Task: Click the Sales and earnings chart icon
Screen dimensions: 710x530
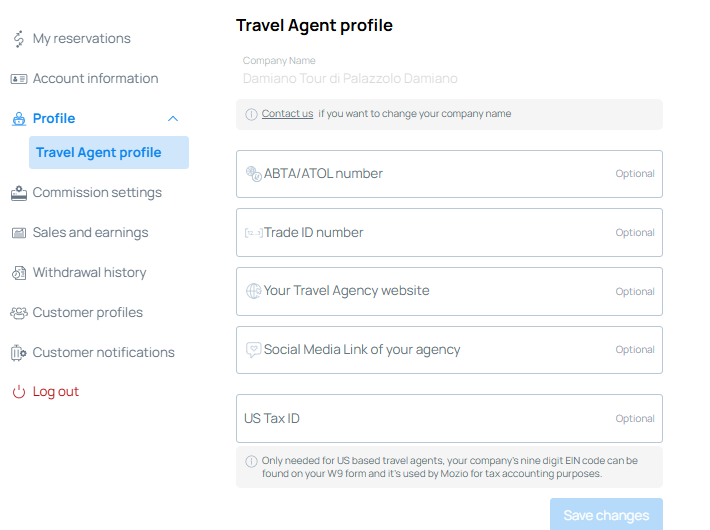Action: (19, 233)
